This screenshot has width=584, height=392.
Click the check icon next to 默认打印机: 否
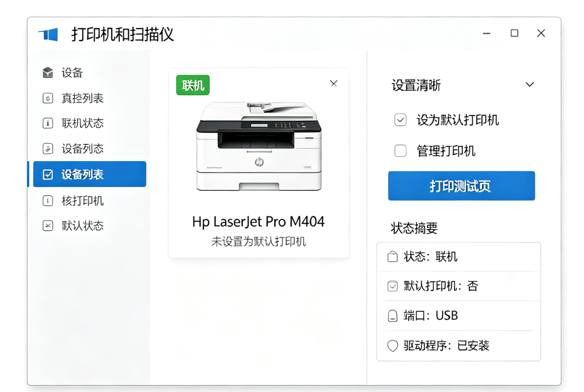[392, 286]
